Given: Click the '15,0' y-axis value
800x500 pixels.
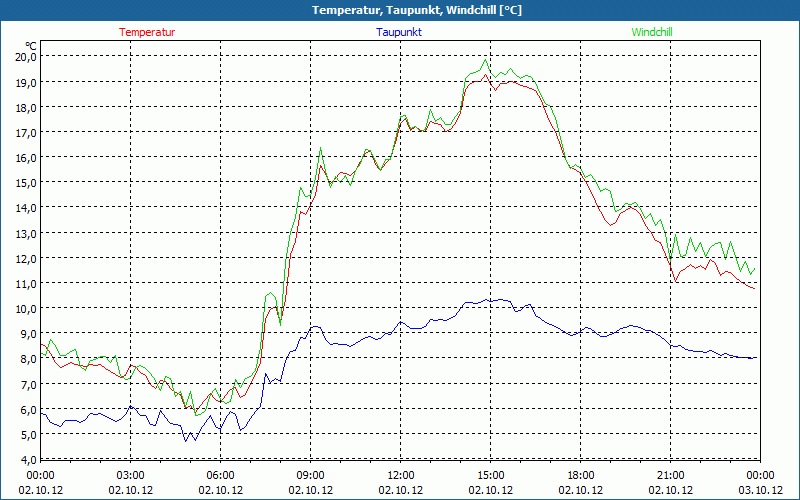Looking at the screenshot, I should (26, 183).
